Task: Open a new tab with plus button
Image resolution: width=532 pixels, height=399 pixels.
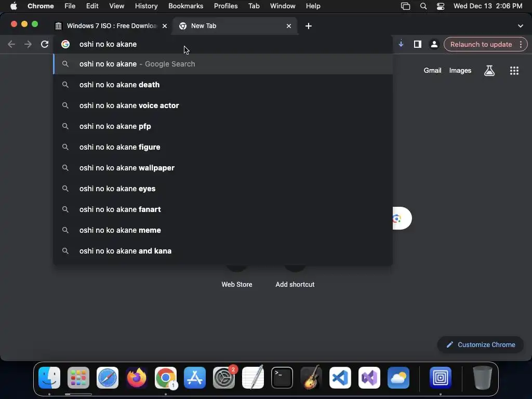Action: tap(309, 26)
